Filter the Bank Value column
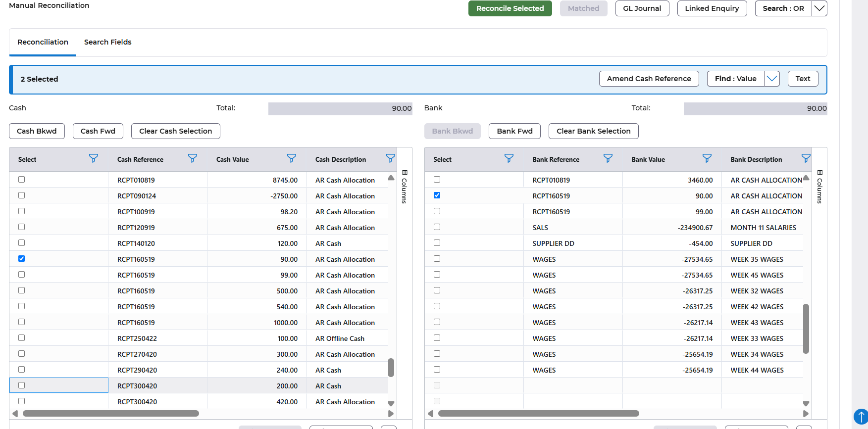This screenshot has width=868, height=429. pyautogui.click(x=707, y=158)
